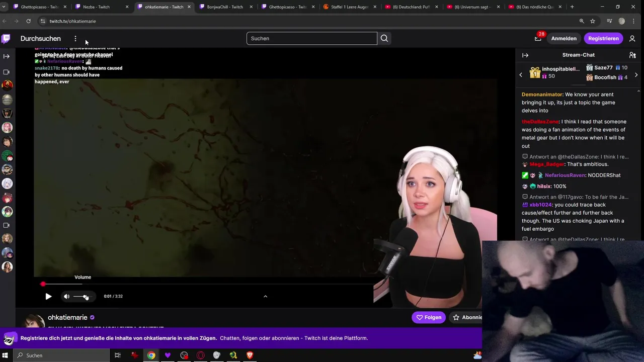The image size is (644, 362).
Task: Click chat username hilsix
Action: (x=544, y=187)
